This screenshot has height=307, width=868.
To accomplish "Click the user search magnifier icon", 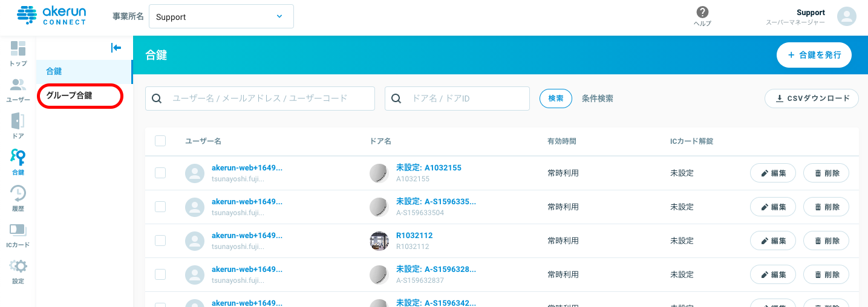I will click(x=157, y=99).
